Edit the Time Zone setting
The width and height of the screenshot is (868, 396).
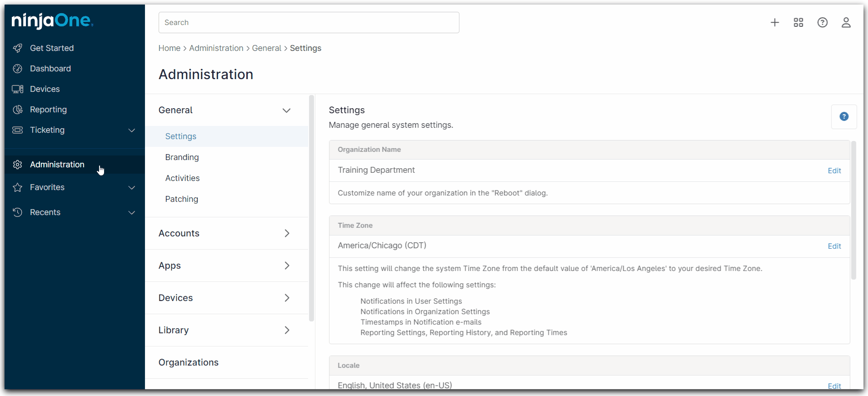coord(834,246)
